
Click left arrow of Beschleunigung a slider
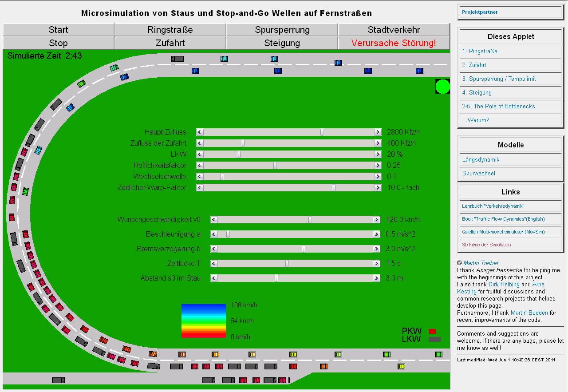pos(214,234)
